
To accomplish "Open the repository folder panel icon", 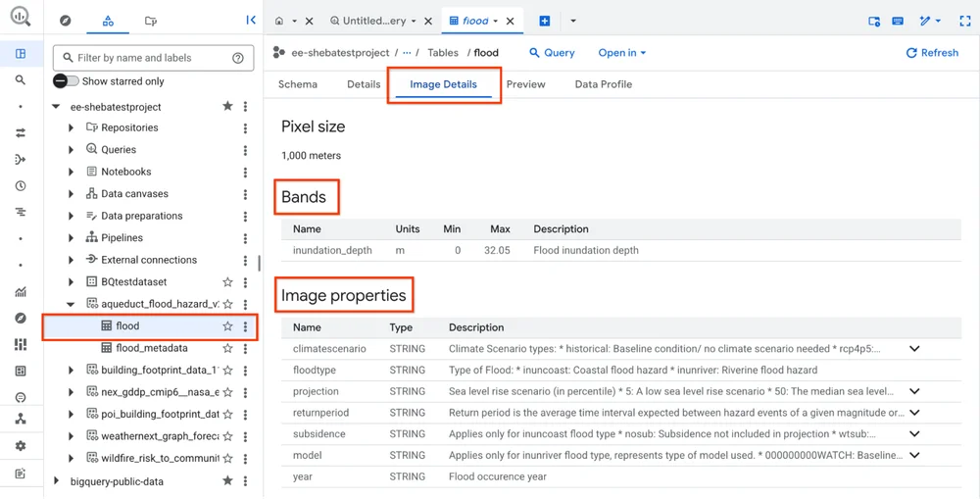I will pos(151,21).
